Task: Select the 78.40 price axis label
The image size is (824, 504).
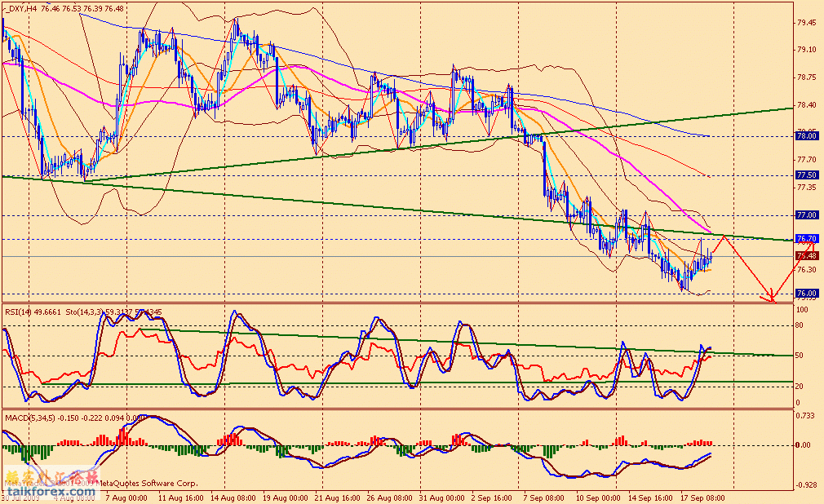Action: (x=807, y=105)
